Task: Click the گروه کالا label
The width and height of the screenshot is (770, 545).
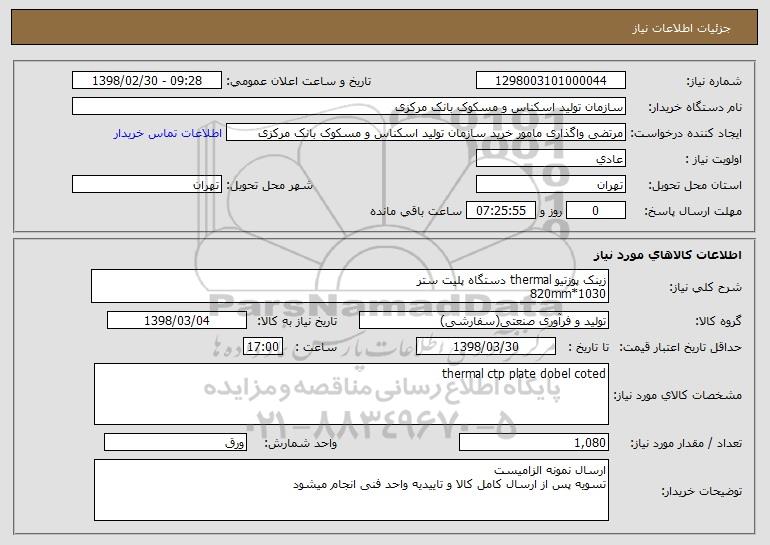Action: click(x=719, y=321)
